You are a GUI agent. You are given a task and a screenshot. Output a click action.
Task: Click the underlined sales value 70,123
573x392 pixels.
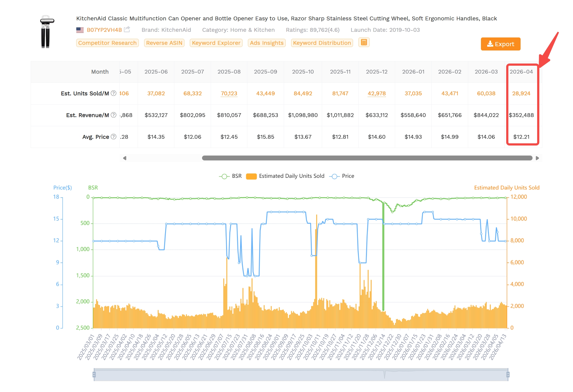click(228, 93)
